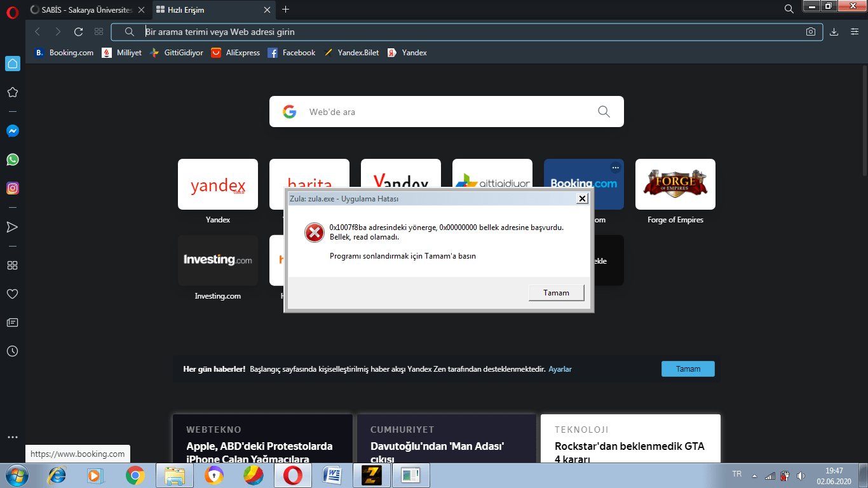
Task: Open the Messenger sidebar panel
Action: [12, 131]
